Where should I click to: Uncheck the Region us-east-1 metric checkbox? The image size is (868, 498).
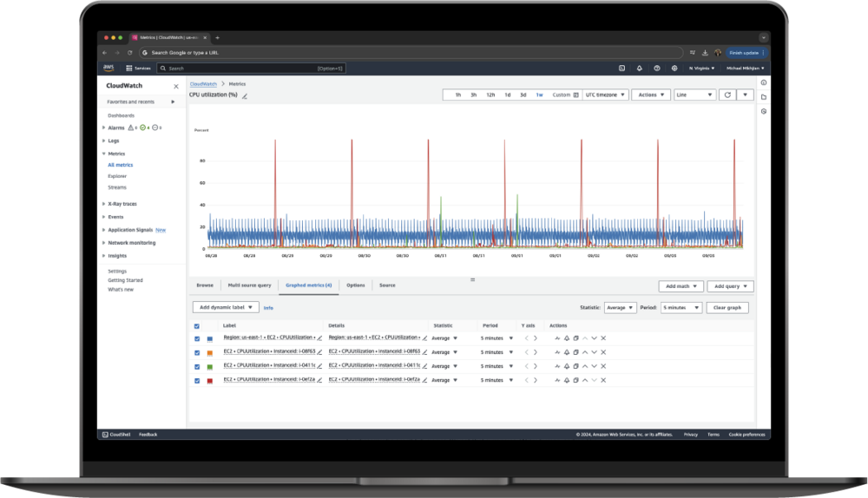point(196,338)
